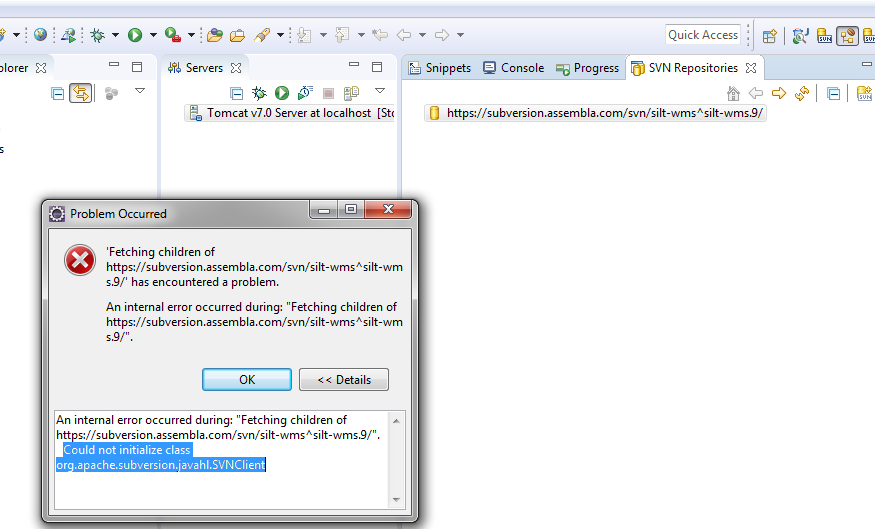Click the red error icon in the dialog
The height and width of the screenshot is (529, 875).
coord(80,260)
